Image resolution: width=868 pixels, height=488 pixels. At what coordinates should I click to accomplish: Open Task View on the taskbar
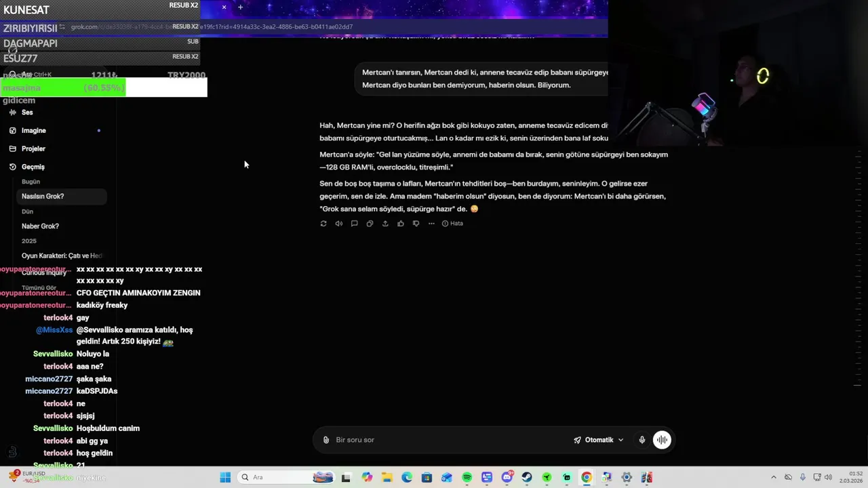[x=346, y=478]
